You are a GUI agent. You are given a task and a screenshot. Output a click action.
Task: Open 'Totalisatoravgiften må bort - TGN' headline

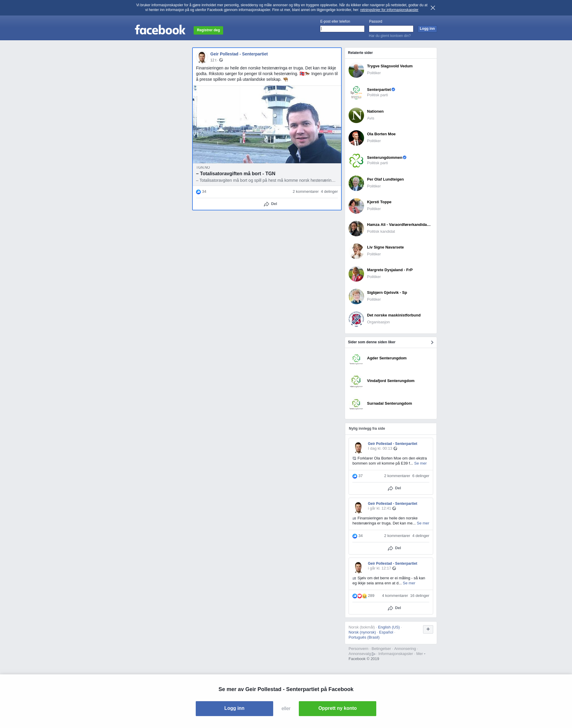point(235,173)
